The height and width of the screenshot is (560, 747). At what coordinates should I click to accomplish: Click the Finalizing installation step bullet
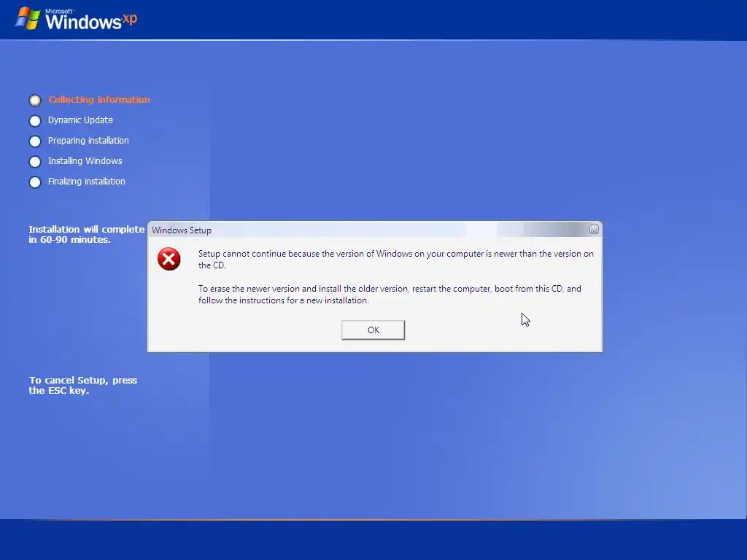coord(35,182)
